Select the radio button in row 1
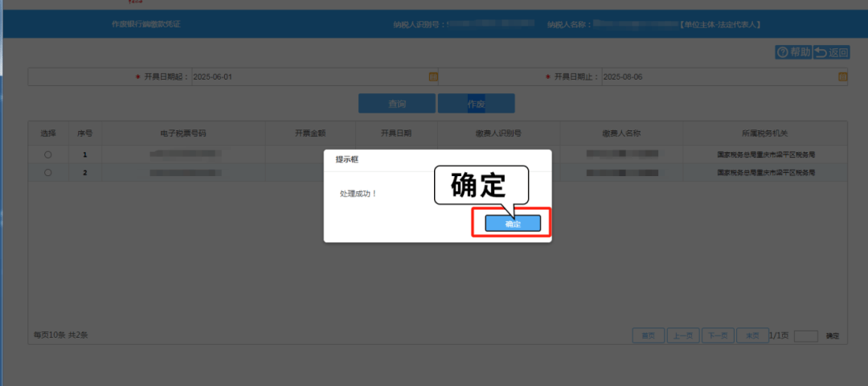This screenshot has width=868, height=386. coord(48,154)
